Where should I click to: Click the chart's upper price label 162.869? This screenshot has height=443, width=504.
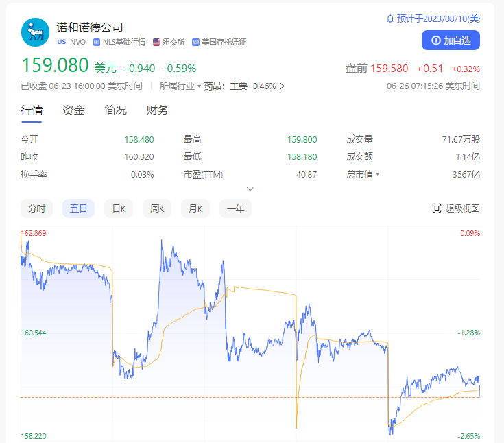click(34, 233)
